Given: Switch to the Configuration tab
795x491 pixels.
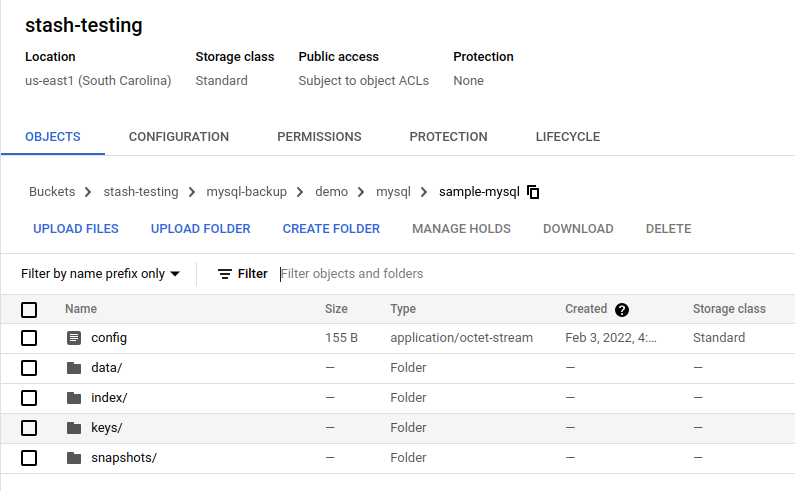Looking at the screenshot, I should [x=179, y=137].
